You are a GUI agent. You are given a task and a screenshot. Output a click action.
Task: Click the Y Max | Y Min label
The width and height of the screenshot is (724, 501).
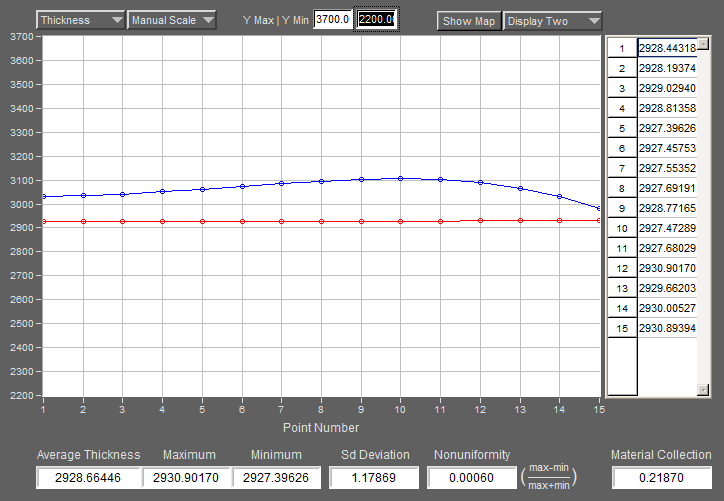pyautogui.click(x=276, y=20)
